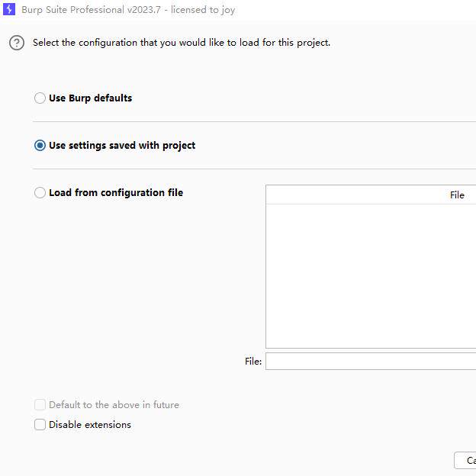
Task: Open help via the question mark icon
Action: tap(17, 43)
